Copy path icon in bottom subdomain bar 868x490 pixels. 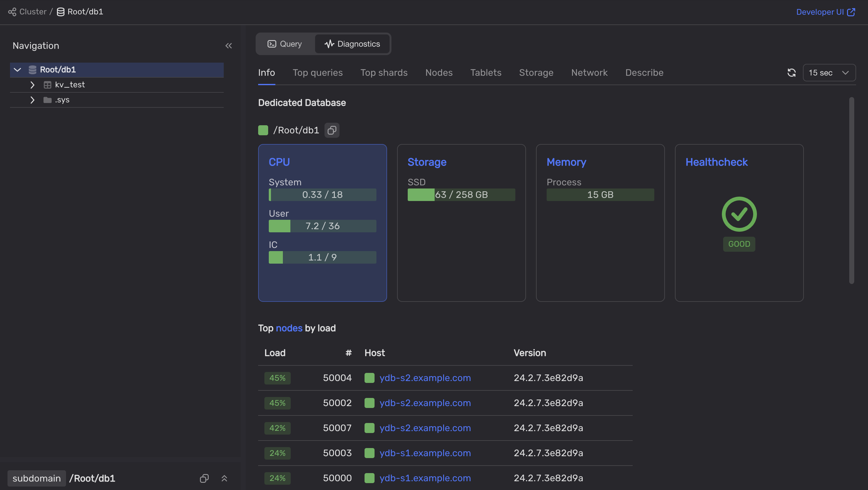click(x=204, y=478)
